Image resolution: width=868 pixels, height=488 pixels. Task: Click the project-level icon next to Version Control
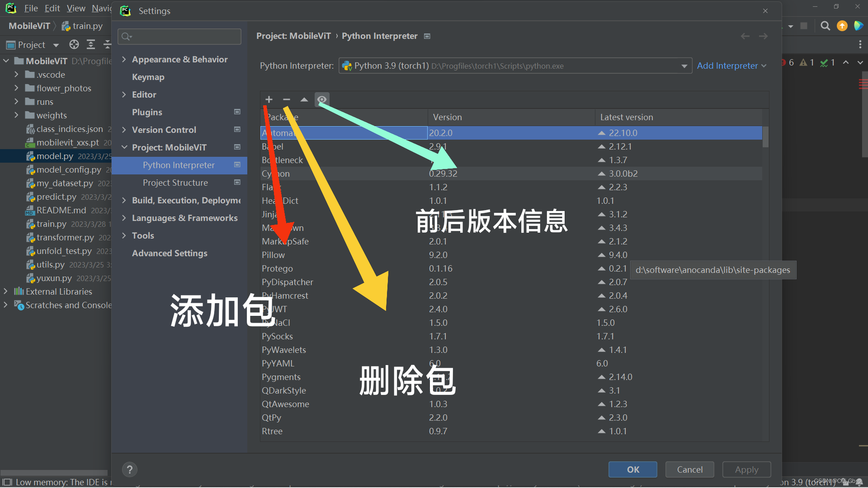[x=237, y=129]
